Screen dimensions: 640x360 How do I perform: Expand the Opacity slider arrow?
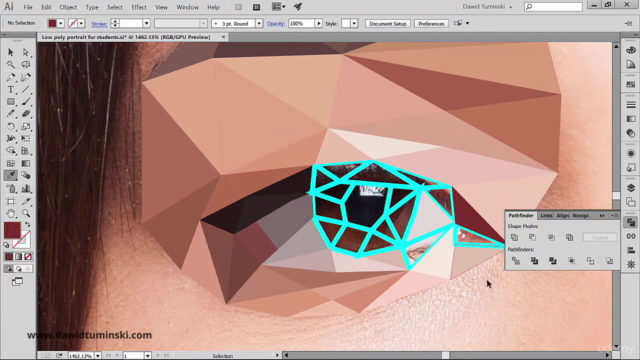tap(318, 23)
